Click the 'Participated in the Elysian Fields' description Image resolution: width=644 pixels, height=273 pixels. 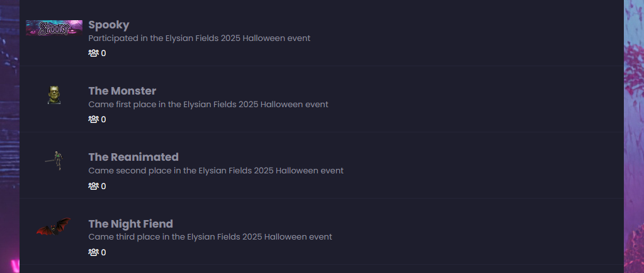tap(199, 38)
